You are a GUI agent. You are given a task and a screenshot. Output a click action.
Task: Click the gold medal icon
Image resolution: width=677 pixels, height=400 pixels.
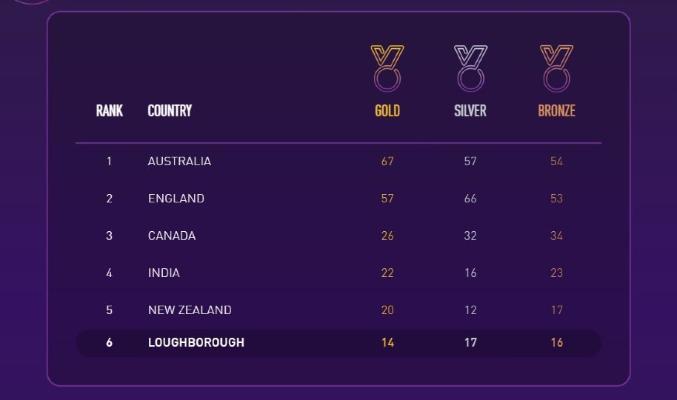point(387,66)
